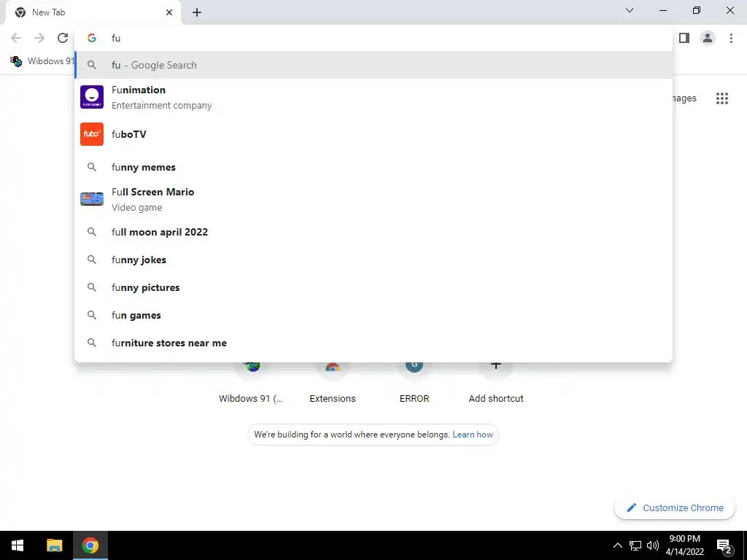This screenshot has width=747, height=560.
Task: Select the New Tab tab
Action: click(x=93, y=12)
